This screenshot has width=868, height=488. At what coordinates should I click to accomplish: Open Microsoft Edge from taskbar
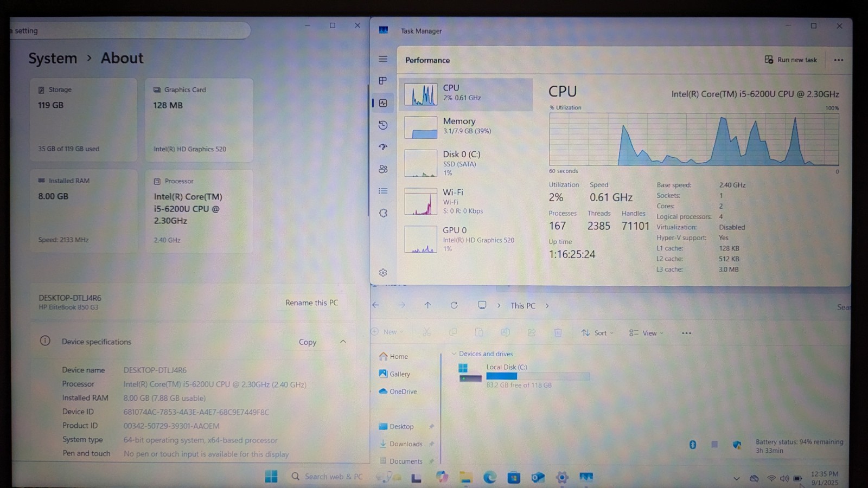pyautogui.click(x=490, y=477)
